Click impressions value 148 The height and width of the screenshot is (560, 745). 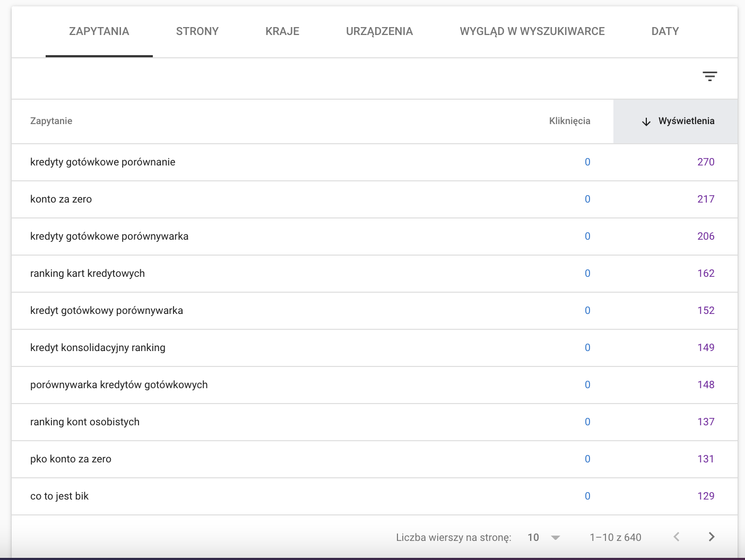[706, 384]
